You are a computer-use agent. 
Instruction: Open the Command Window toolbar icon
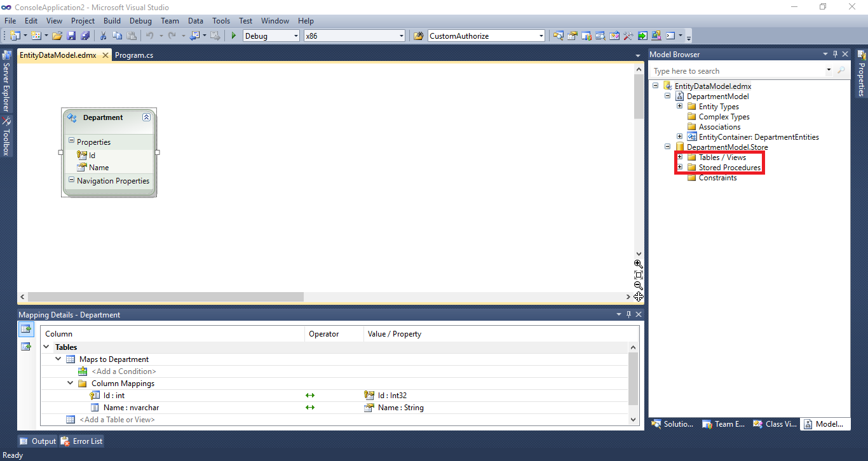click(x=670, y=36)
